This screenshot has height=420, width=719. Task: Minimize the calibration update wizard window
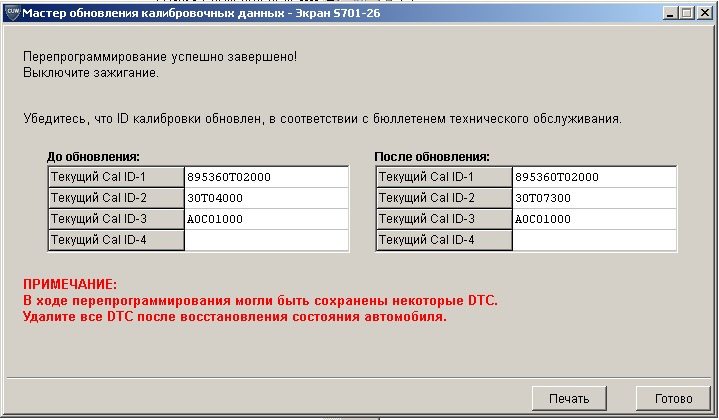[x=670, y=13]
